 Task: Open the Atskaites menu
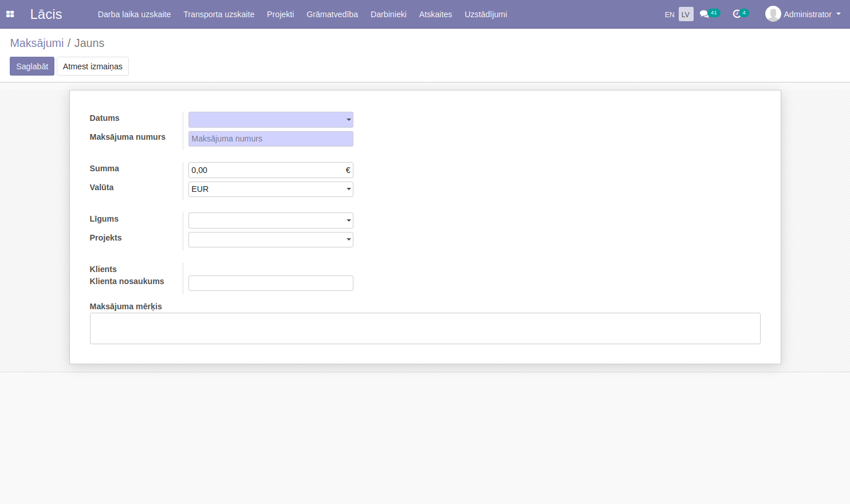[435, 14]
